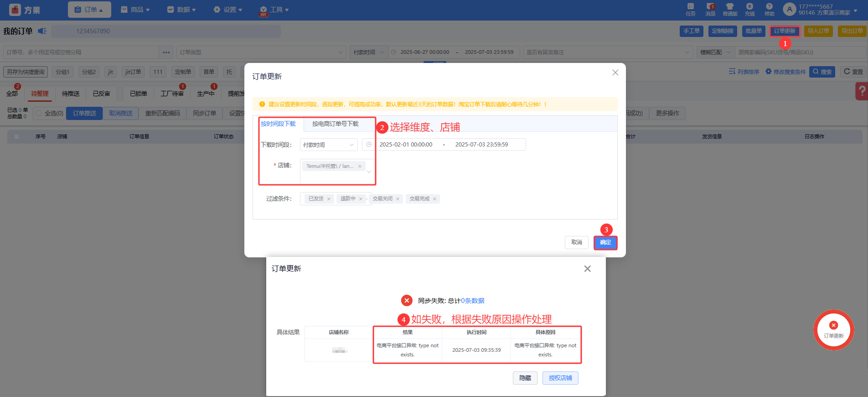
Task: Toggle the table header row checkbox
Action: point(16,136)
